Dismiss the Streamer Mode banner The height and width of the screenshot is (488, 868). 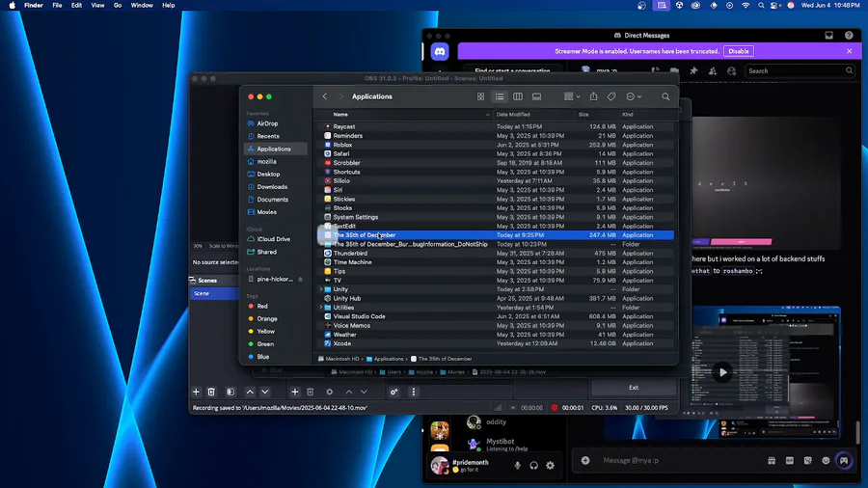pos(849,51)
